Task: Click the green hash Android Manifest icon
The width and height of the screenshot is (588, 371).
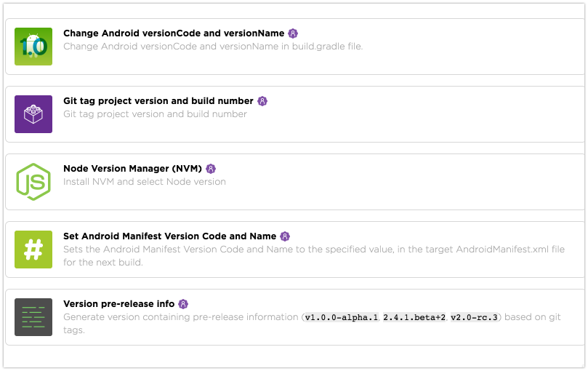Action: click(33, 250)
